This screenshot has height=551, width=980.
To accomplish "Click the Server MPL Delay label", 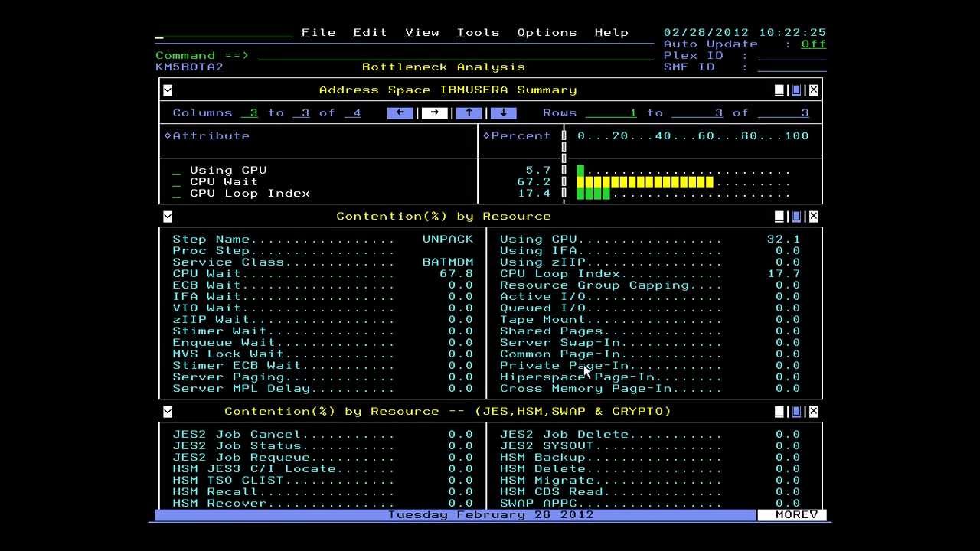I will (241, 388).
